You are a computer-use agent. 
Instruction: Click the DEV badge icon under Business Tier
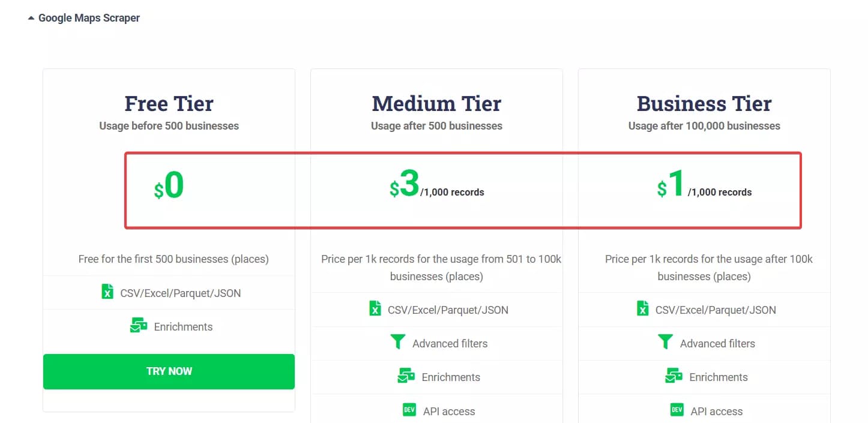677,410
